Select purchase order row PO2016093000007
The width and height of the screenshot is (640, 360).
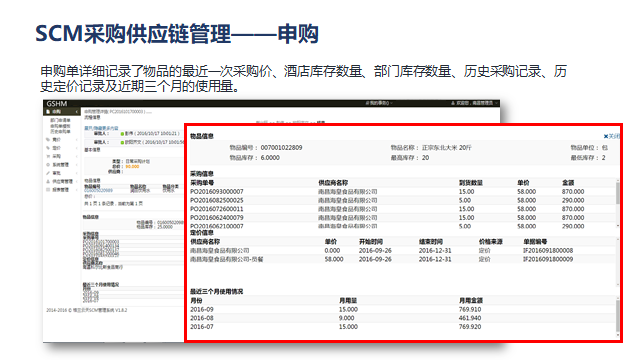click(x=403, y=191)
